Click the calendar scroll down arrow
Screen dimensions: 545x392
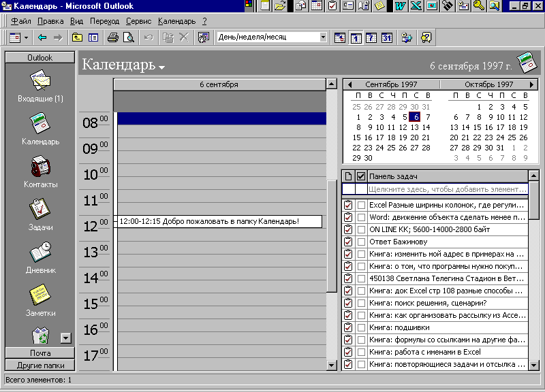(332, 365)
